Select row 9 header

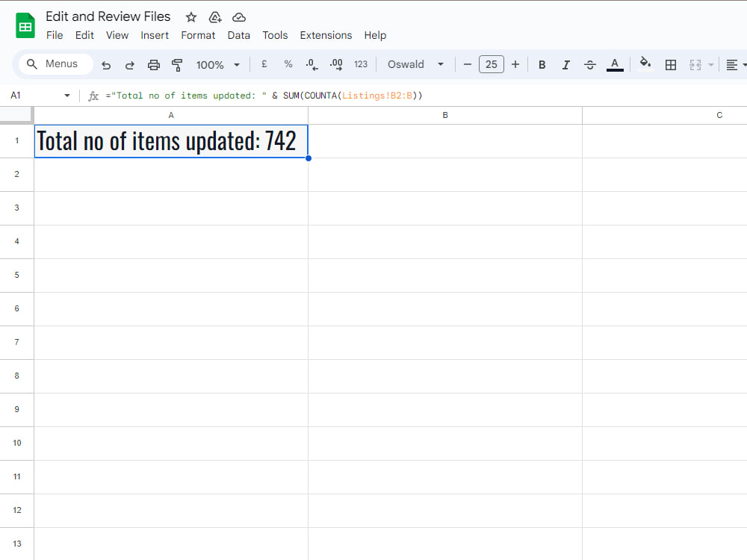(x=16, y=409)
